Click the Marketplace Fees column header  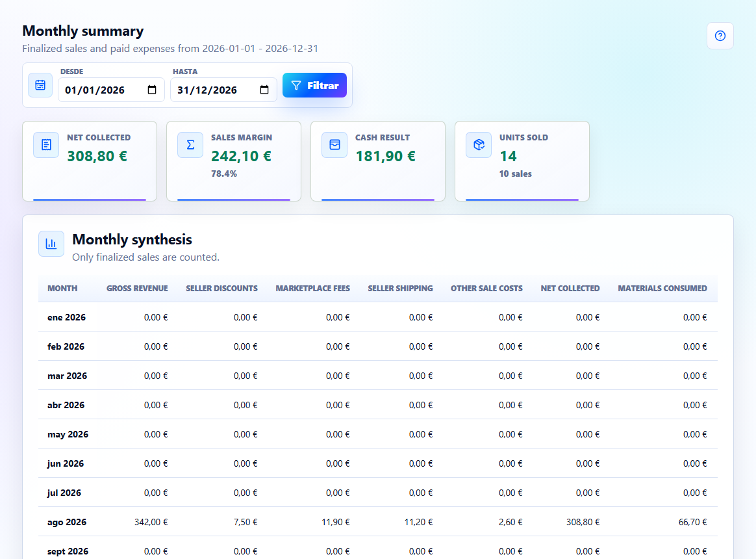[x=313, y=289]
